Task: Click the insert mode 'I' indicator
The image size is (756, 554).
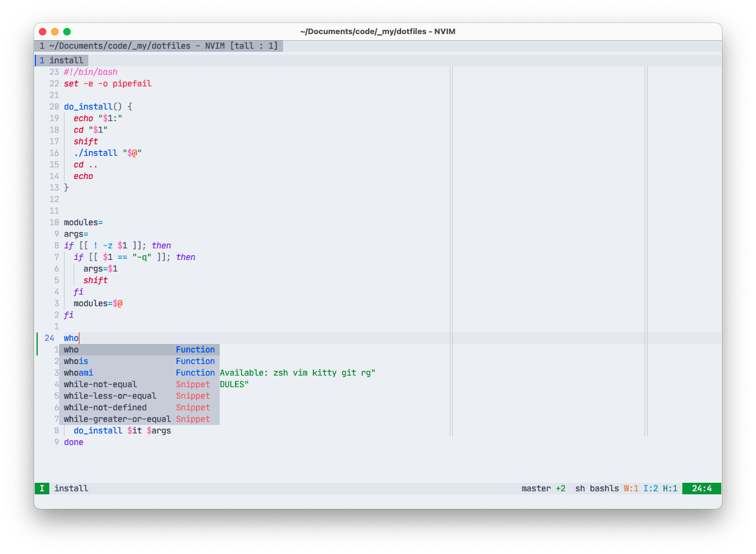Action: [42, 488]
